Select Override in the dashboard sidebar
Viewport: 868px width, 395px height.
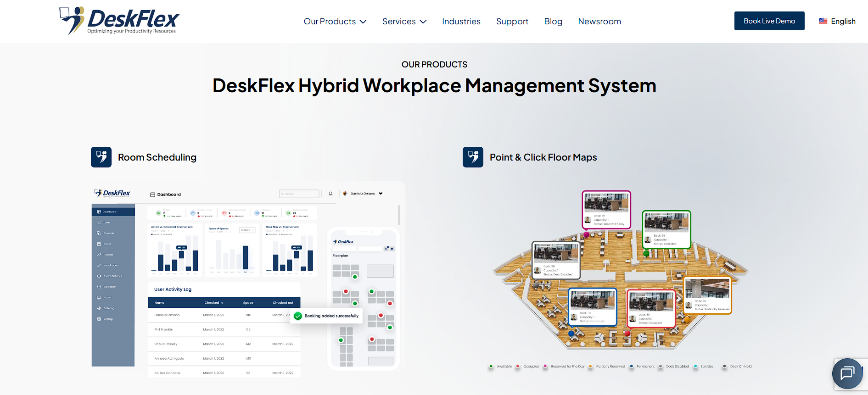pos(106,233)
